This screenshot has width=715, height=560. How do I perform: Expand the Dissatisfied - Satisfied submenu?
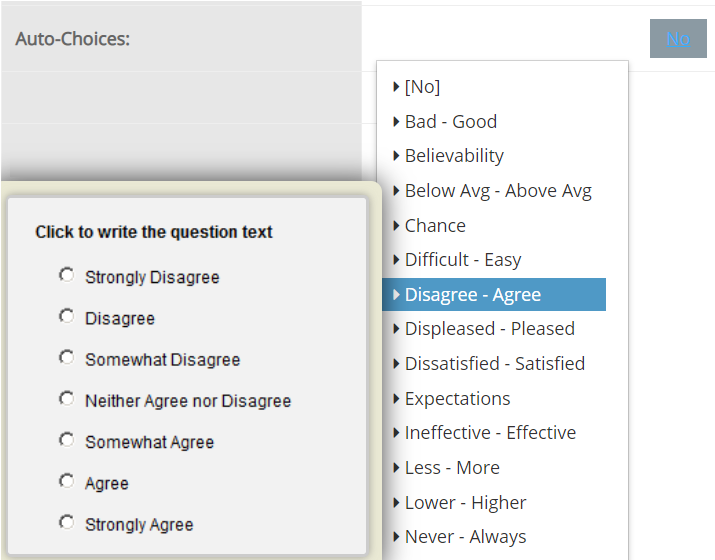pyautogui.click(x=494, y=364)
